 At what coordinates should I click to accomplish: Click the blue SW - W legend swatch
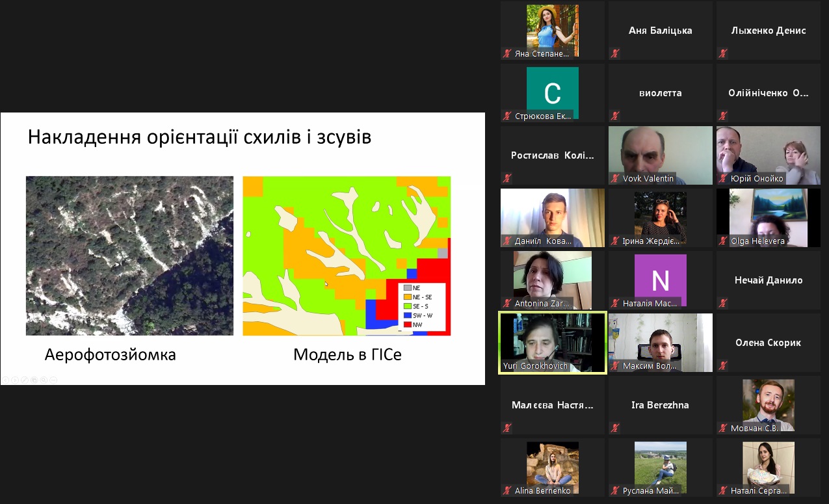click(408, 315)
